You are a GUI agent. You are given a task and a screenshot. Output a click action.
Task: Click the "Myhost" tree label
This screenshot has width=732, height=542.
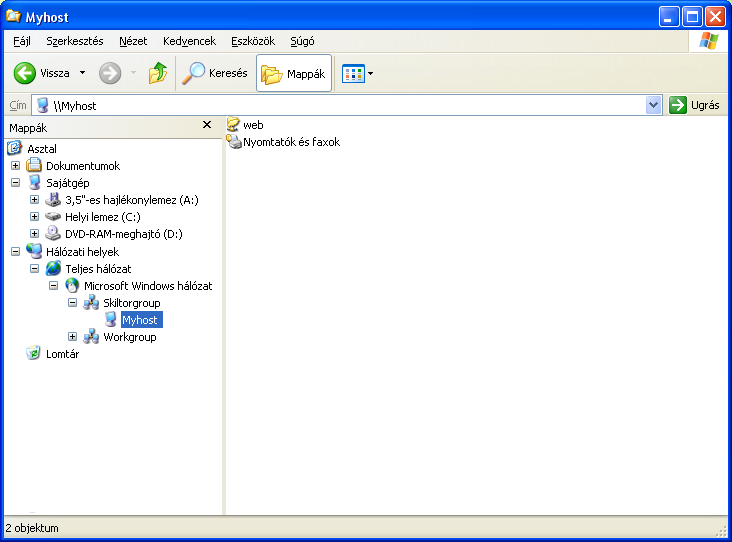141,320
